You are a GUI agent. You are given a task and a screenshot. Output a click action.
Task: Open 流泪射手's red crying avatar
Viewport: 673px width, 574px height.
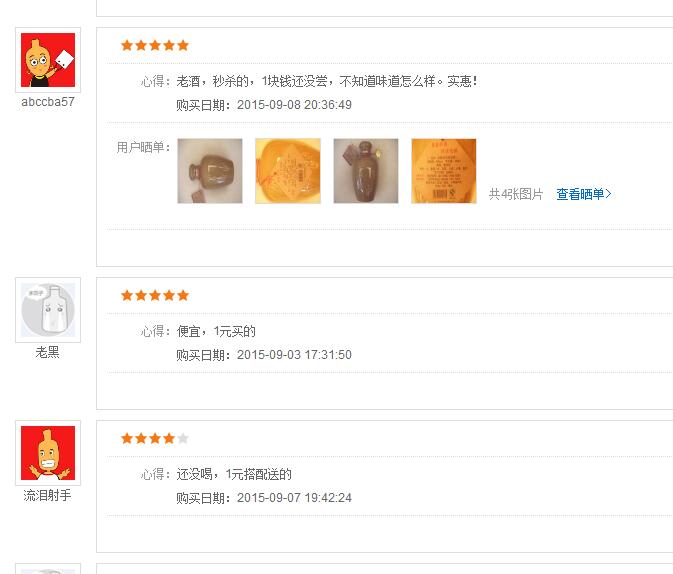tap(48, 453)
